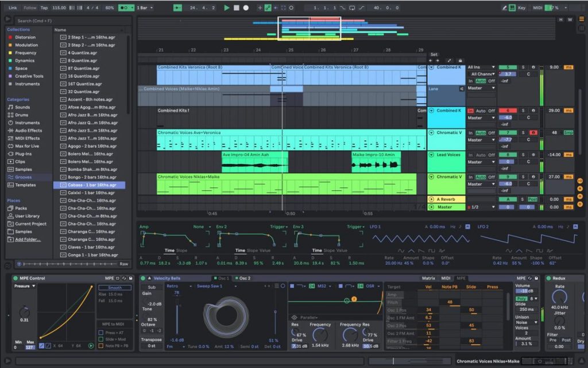This screenshot has height=368, width=588.
Task: Click the Smooth button in MPE Control
Action: (x=115, y=287)
